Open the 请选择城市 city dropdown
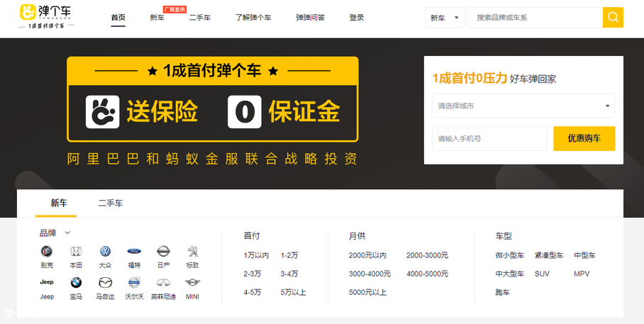Image resolution: width=644 pixels, height=324 pixels. [x=523, y=106]
